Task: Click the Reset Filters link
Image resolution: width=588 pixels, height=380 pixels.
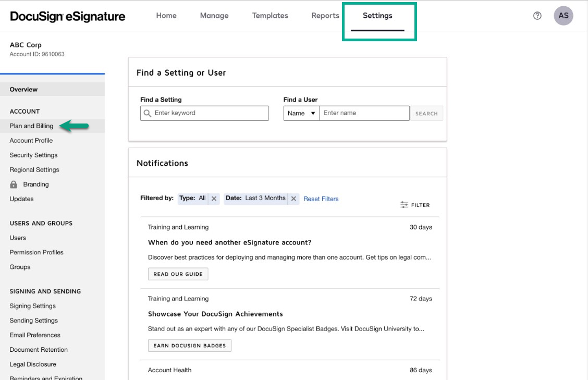Action: click(321, 199)
